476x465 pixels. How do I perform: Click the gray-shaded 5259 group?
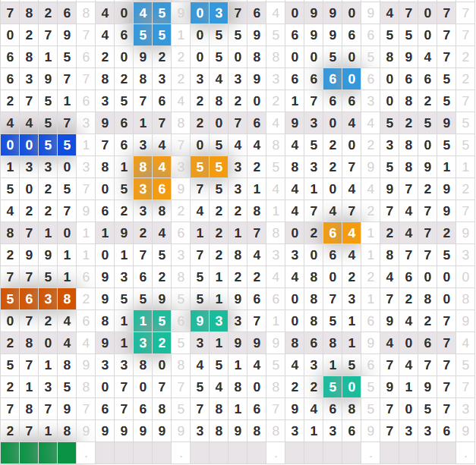pos(418,123)
